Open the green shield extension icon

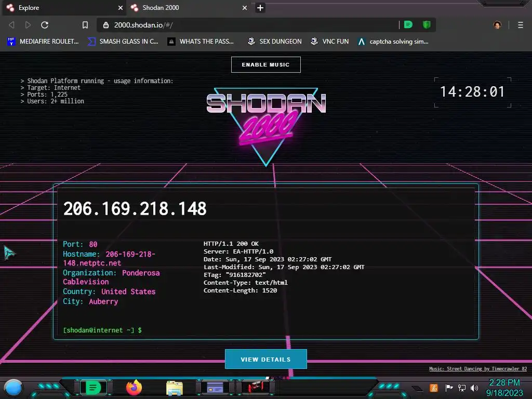coord(427,24)
